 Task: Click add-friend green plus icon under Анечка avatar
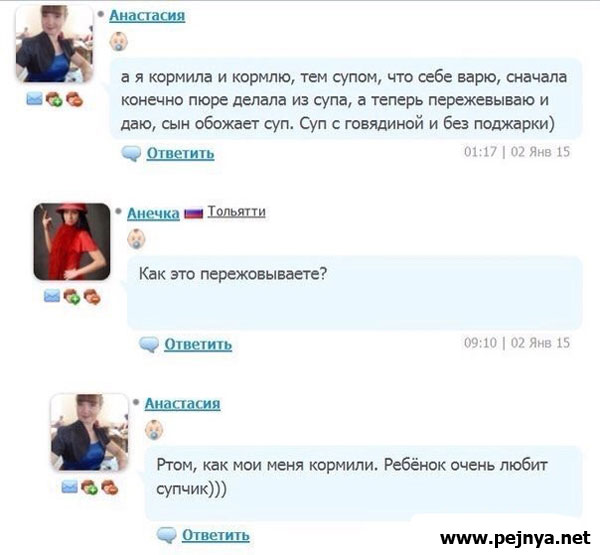(x=72, y=297)
